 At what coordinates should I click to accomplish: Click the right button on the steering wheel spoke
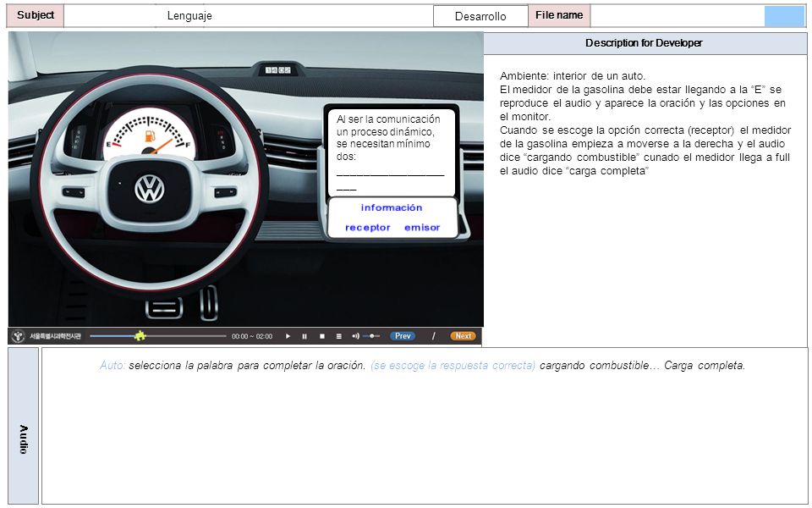coord(226,193)
